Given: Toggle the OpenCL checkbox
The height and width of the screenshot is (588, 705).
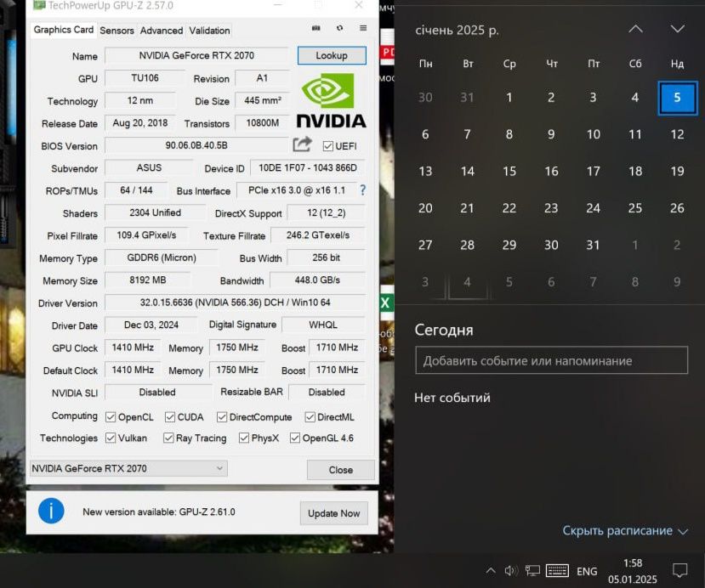Looking at the screenshot, I should pyautogui.click(x=111, y=417).
